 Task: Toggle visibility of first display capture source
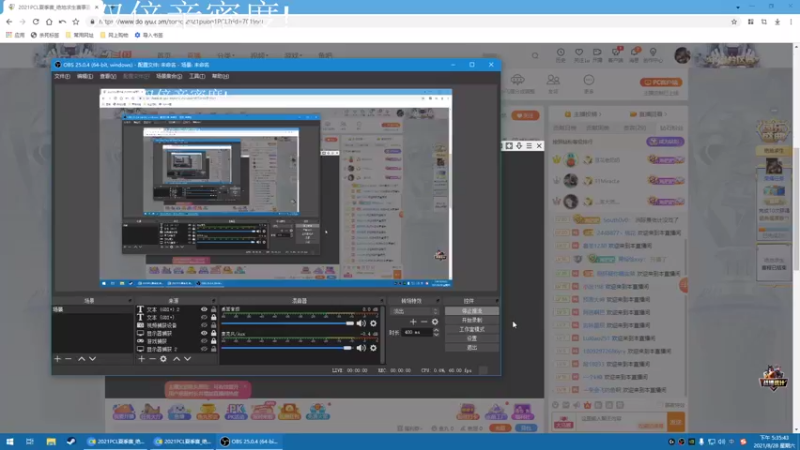click(204, 333)
